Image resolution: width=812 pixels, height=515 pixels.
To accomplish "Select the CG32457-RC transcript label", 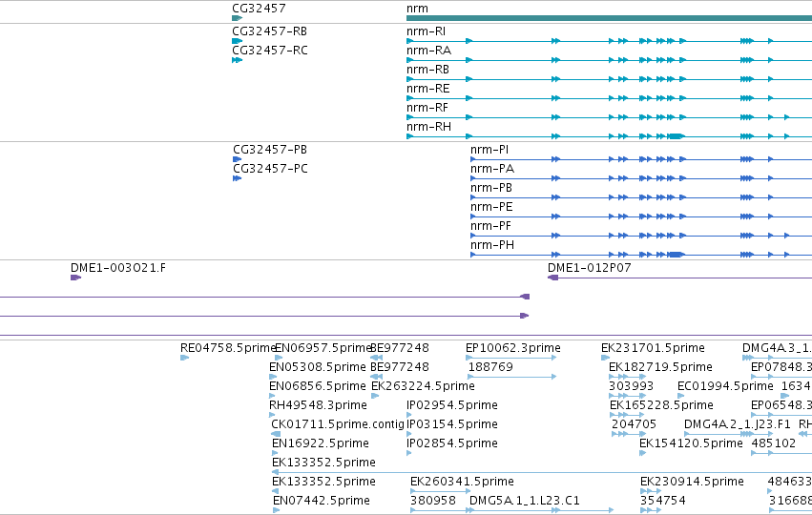I will 270,51.
